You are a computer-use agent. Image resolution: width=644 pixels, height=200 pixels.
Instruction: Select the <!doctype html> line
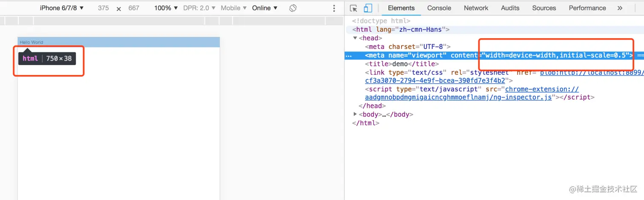(381, 21)
